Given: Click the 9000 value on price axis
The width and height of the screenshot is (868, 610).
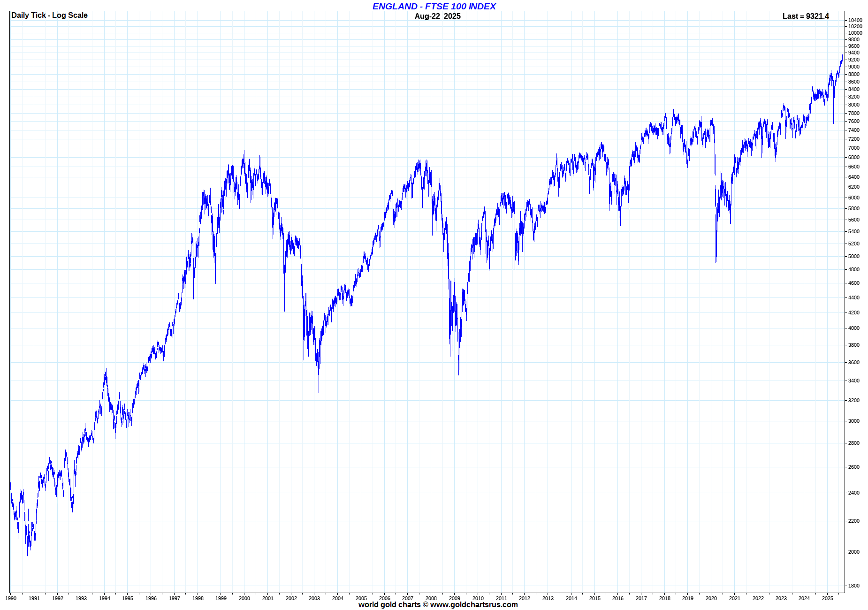Looking at the screenshot, I should tap(854, 67).
